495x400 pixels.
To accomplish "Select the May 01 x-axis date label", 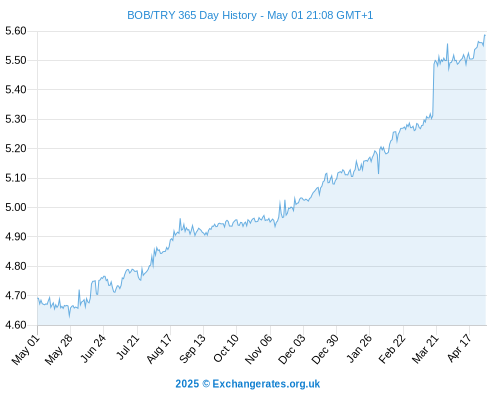I will pos(26,350).
